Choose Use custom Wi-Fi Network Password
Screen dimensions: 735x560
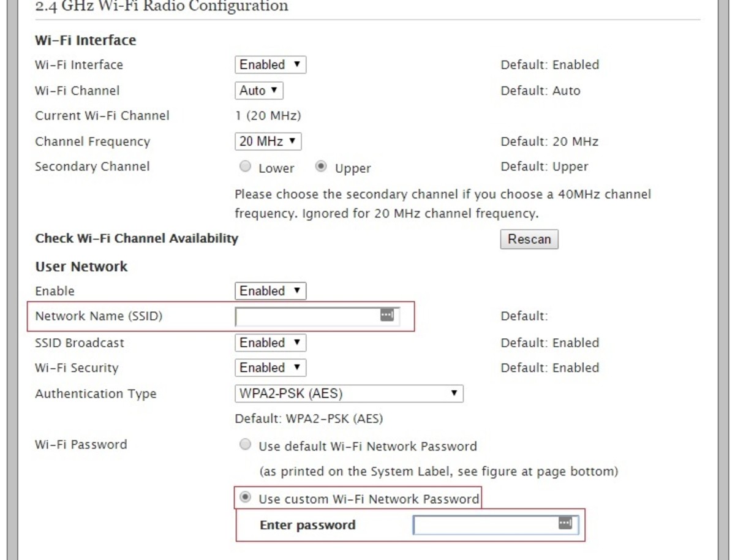245,498
